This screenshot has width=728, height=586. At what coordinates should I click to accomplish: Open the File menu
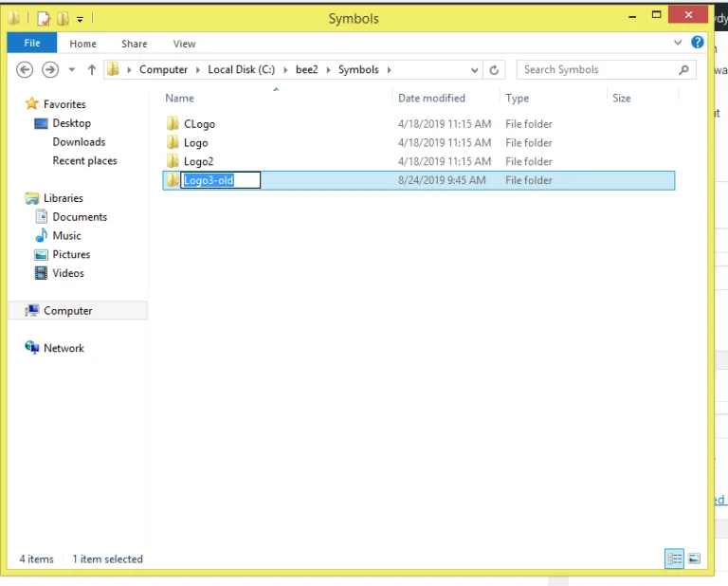coord(32,44)
